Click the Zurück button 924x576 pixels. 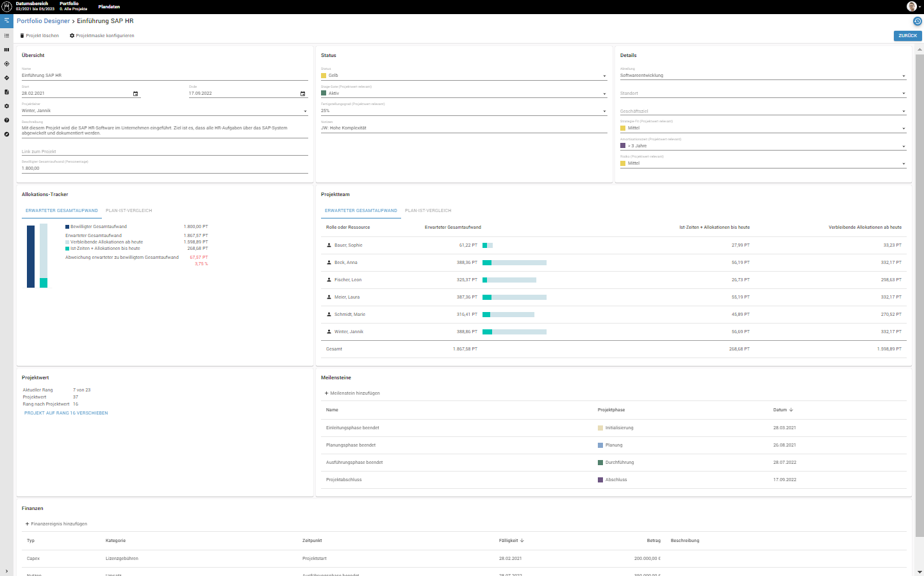tap(907, 36)
